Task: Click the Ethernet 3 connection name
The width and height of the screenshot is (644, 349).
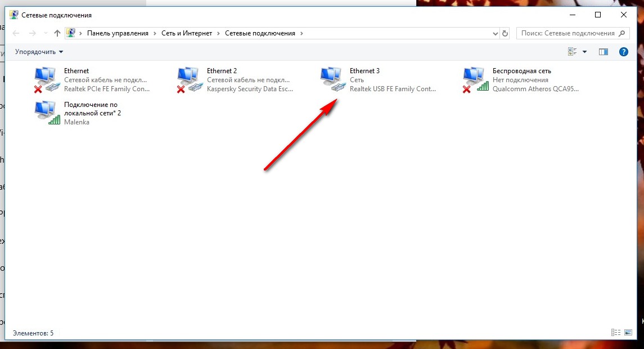Action: coord(364,71)
